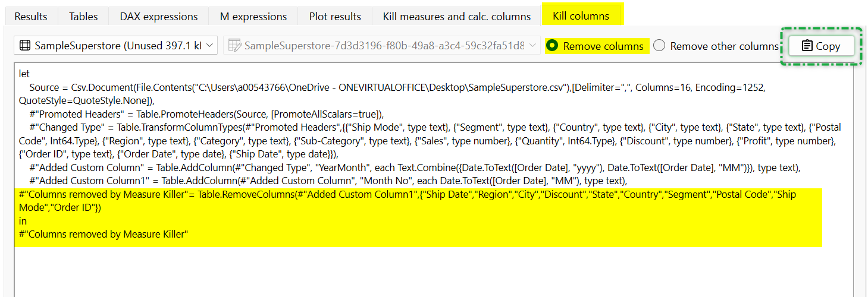The image size is (868, 297).
Task: Select the Remove other columns radio button
Action: [659, 46]
